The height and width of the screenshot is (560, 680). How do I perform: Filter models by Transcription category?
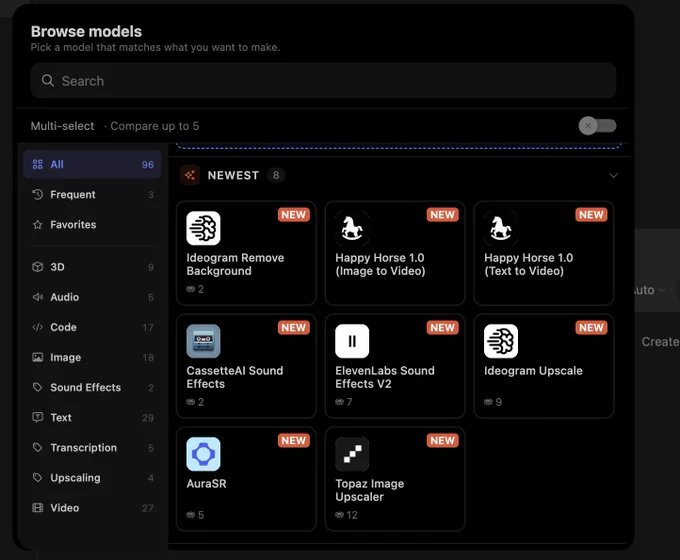tap(92, 448)
